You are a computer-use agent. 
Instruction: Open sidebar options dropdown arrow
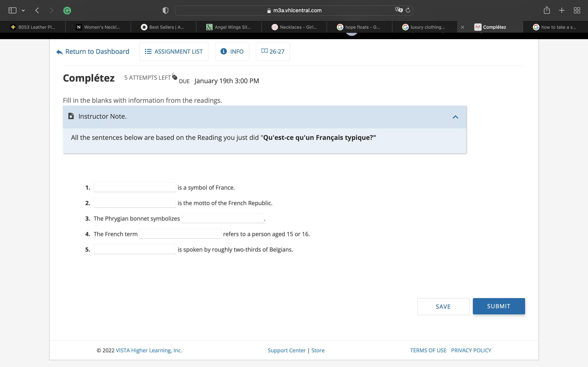[23, 10]
